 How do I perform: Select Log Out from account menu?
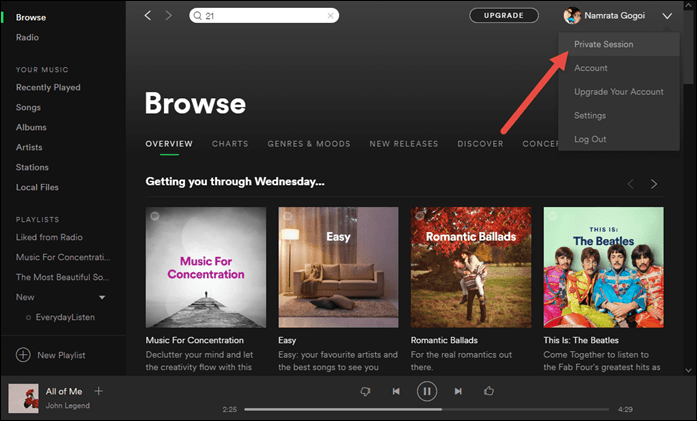tap(590, 139)
